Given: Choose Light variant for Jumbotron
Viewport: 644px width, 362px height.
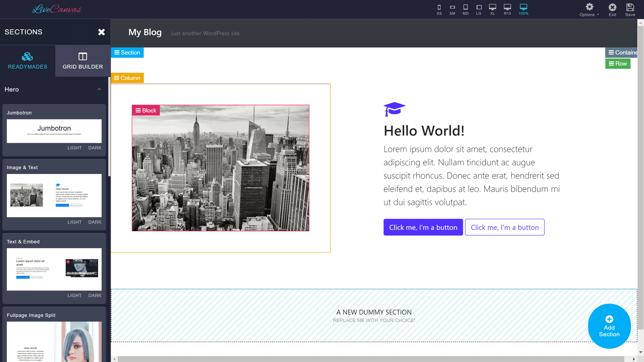Looking at the screenshot, I should pos(74,148).
